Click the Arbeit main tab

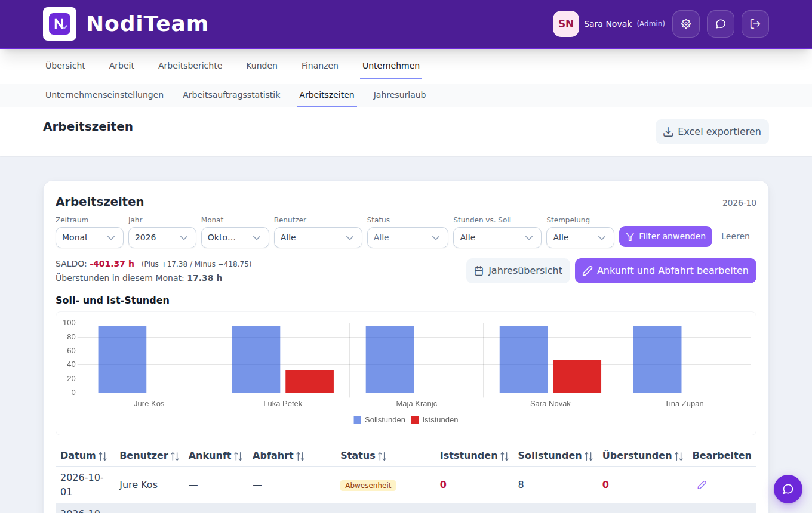122,66
